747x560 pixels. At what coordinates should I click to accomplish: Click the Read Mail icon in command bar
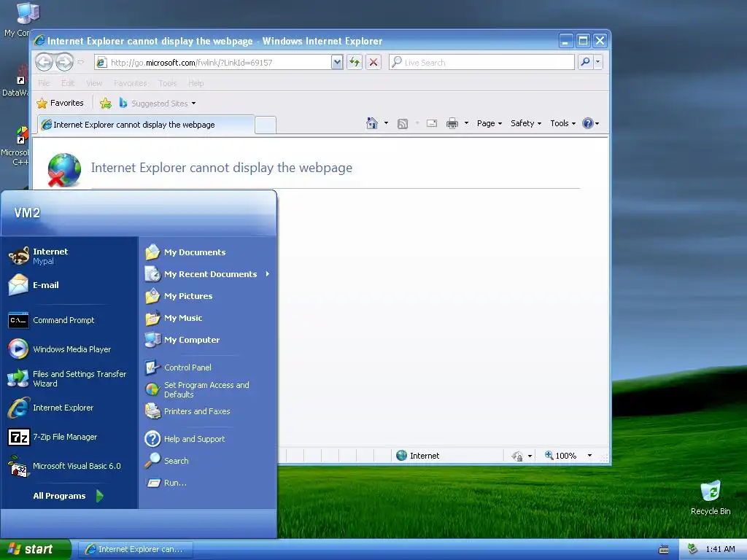(432, 123)
